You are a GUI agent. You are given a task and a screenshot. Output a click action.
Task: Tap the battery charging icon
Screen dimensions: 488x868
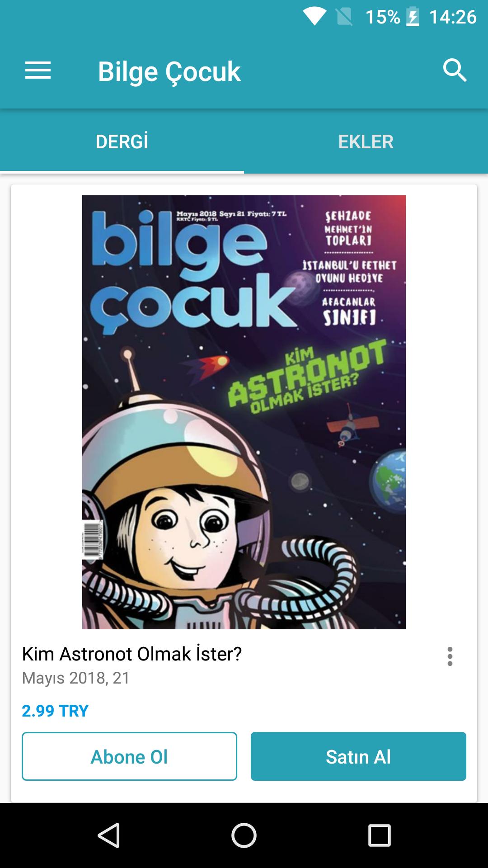[x=413, y=17]
